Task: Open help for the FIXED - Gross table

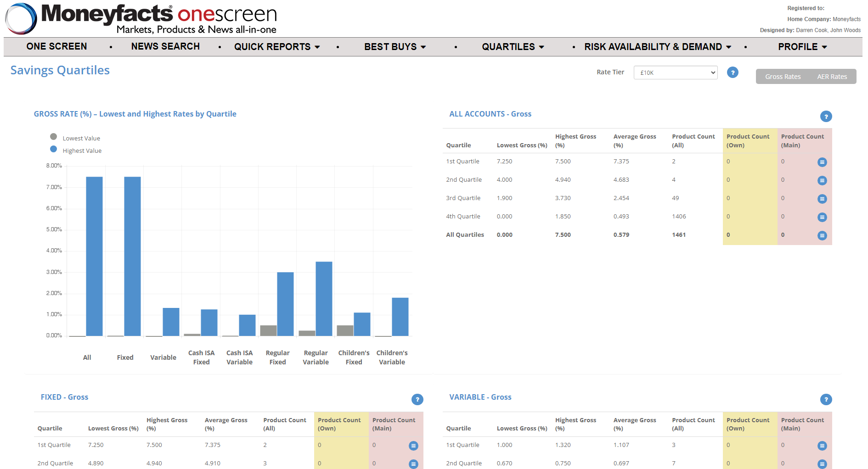Action: tap(417, 400)
